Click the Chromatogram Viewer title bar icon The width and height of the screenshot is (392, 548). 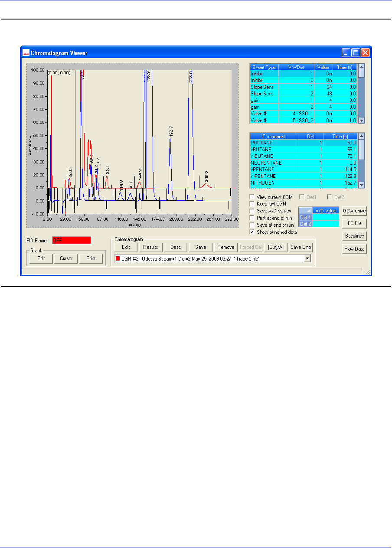(26, 53)
